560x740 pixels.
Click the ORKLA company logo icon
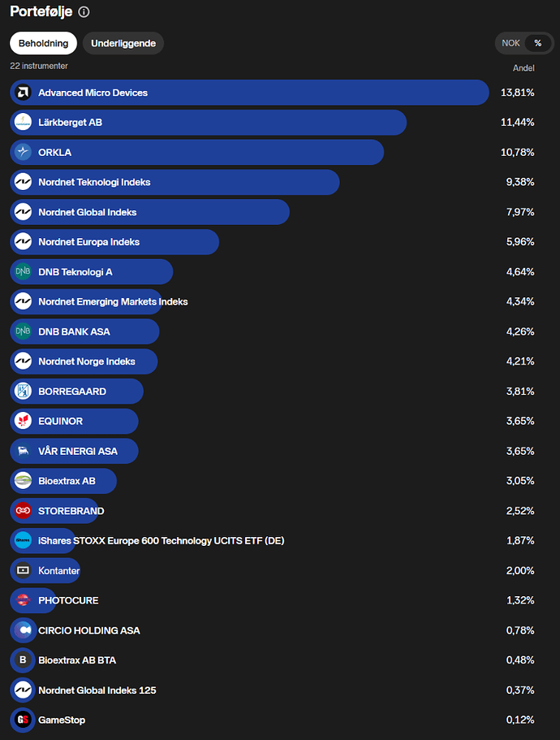[23, 152]
